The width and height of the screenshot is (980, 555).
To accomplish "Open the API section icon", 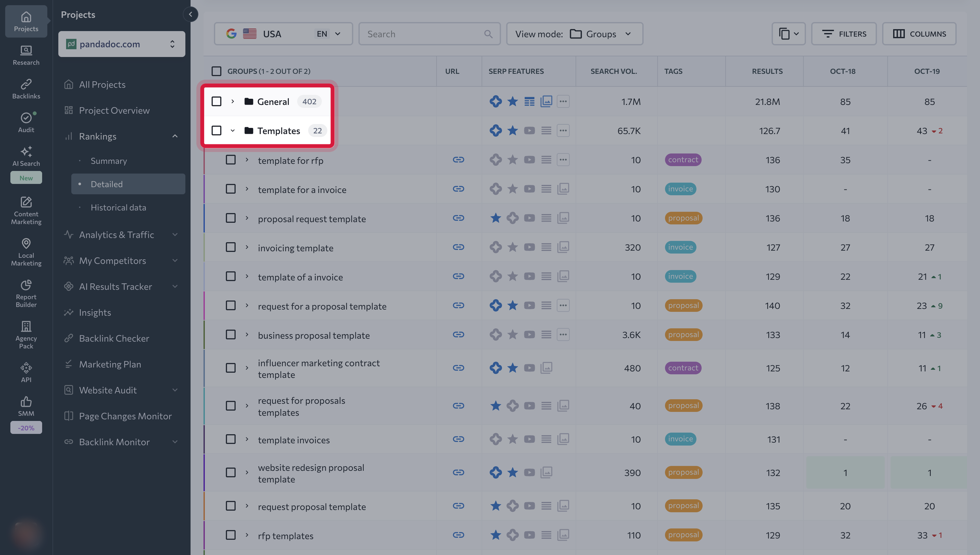I will click(x=26, y=368).
